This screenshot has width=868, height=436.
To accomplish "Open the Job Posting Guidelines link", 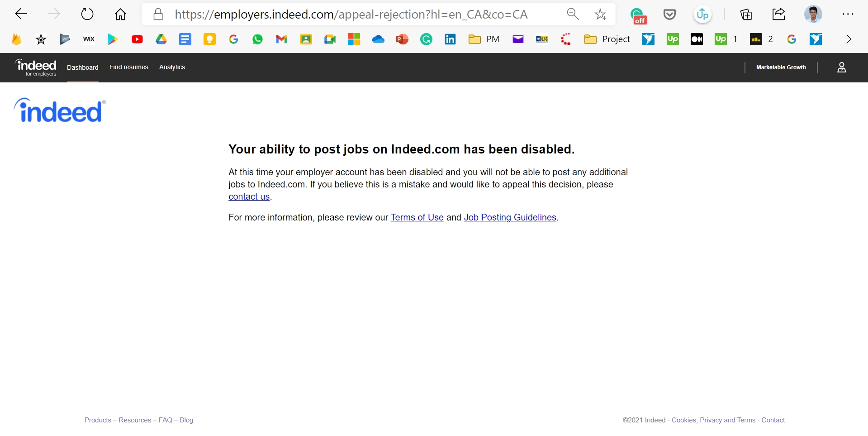I will [x=510, y=217].
